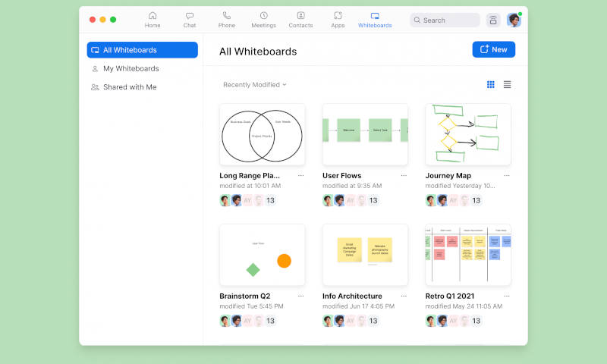
Task: Open the Chat bubble icon
Action: tap(189, 16)
